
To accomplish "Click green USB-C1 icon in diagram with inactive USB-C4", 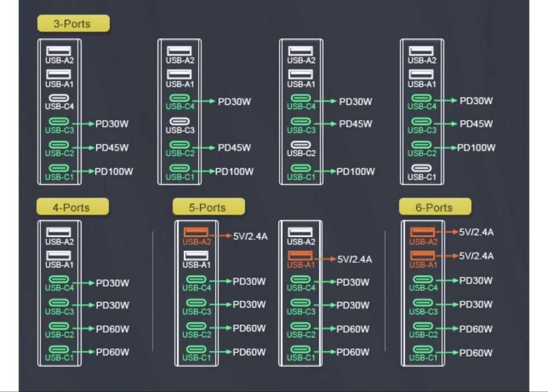I will [59, 168].
